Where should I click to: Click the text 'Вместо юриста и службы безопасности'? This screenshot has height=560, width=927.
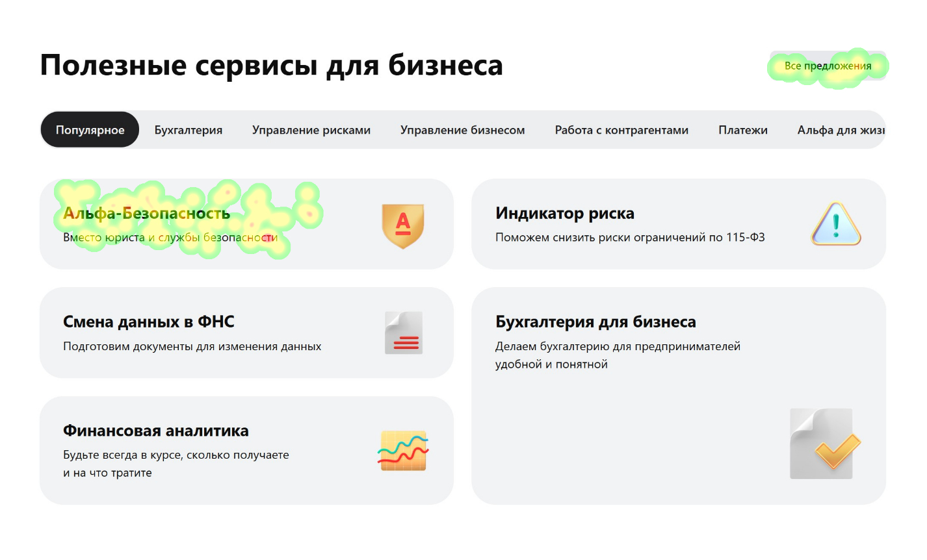(170, 238)
